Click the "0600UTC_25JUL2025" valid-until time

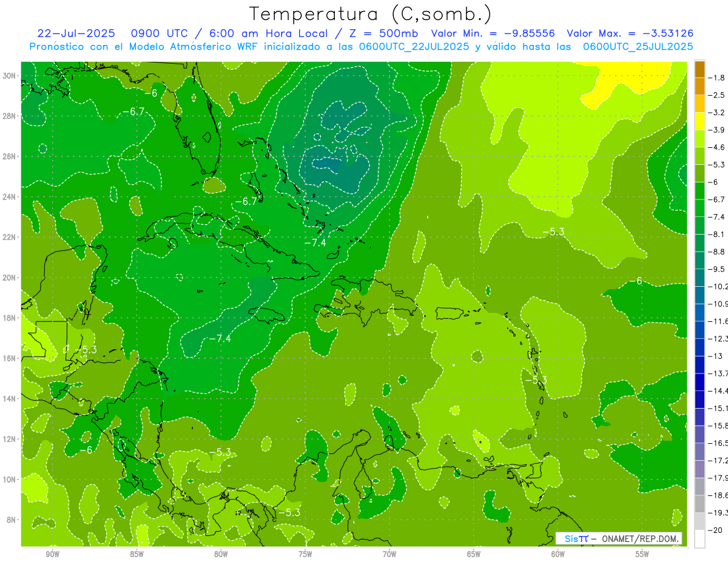(x=638, y=46)
